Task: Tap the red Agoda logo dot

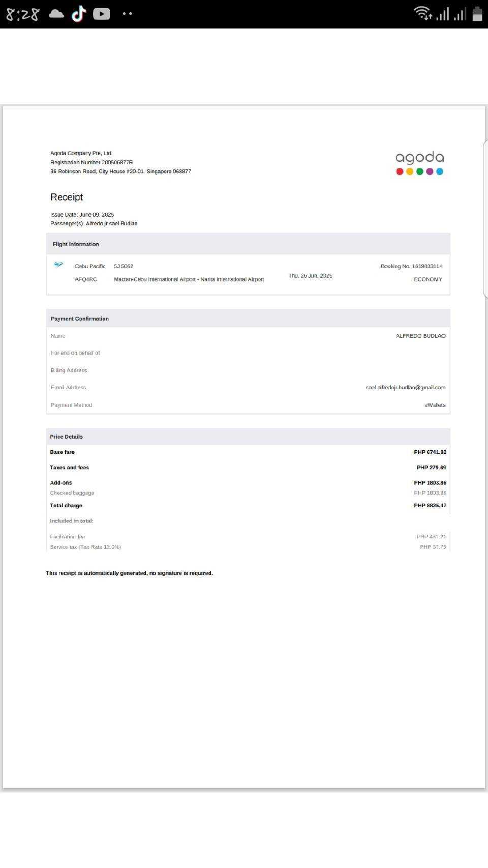Action: (x=400, y=171)
